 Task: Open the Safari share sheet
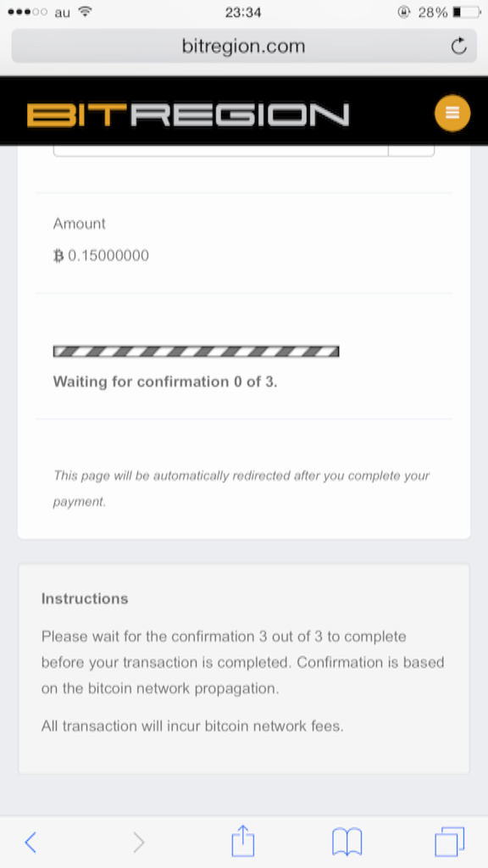click(x=243, y=840)
